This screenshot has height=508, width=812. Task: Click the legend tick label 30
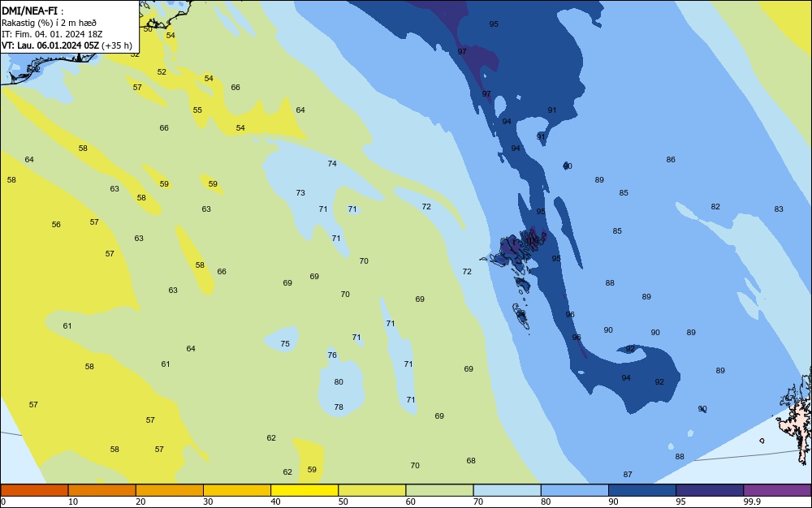(x=208, y=502)
